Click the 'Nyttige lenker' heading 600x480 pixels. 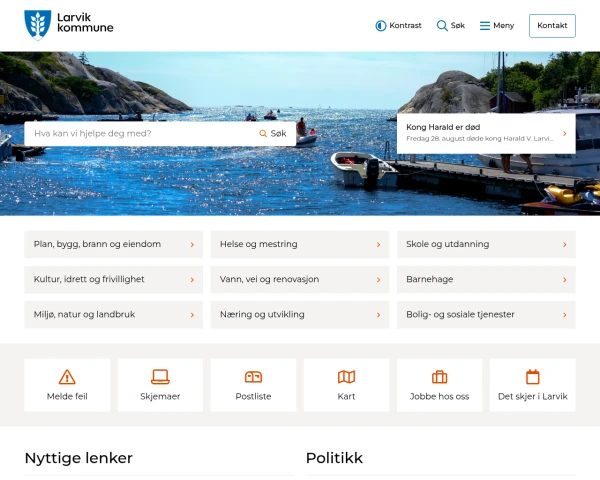[78, 458]
